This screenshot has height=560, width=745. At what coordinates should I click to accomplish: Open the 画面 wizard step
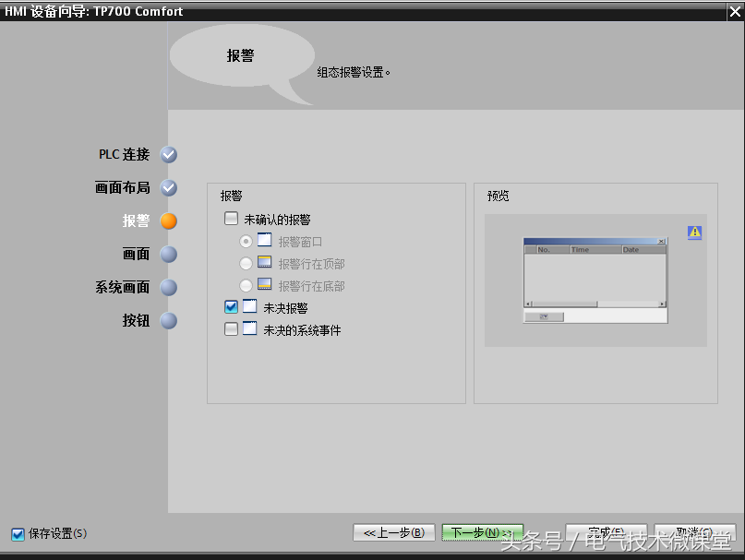136,255
